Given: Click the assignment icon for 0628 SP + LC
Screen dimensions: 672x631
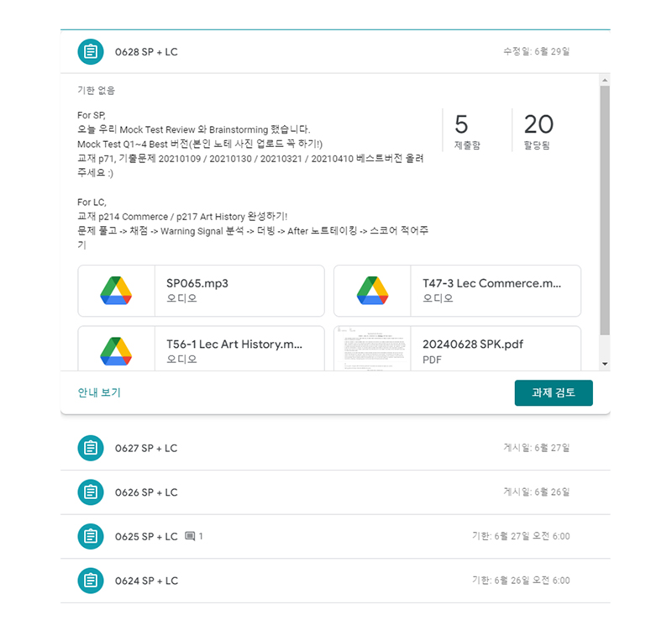Looking at the screenshot, I should click(x=91, y=52).
